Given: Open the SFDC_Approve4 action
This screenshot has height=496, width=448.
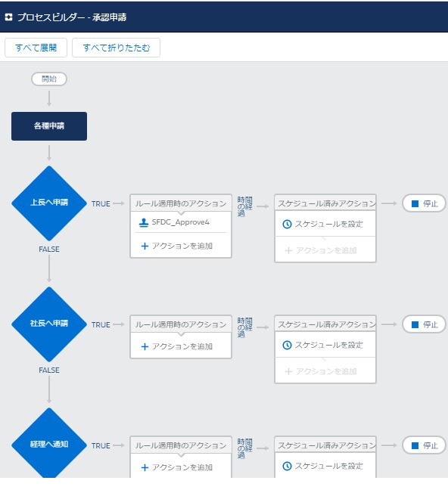Looking at the screenshot, I should click(181, 222).
